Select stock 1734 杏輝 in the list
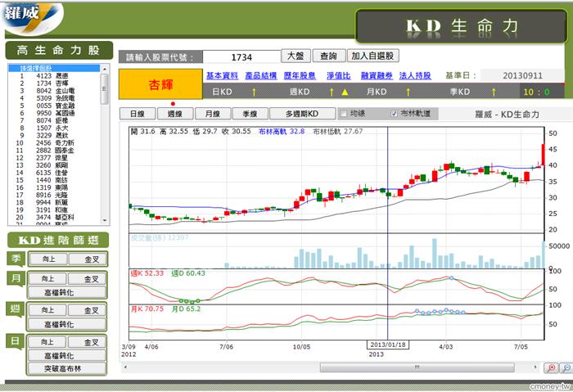Screen dimensions: 573x392 [54, 83]
